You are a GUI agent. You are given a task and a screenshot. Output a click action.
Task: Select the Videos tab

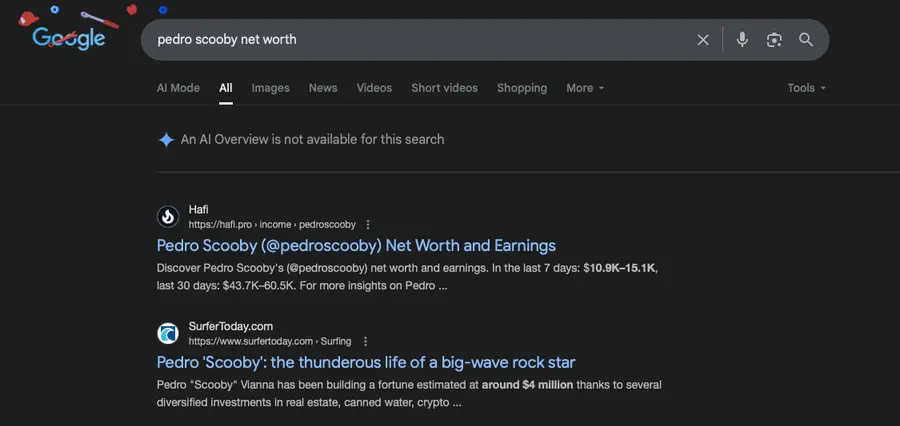tap(374, 88)
